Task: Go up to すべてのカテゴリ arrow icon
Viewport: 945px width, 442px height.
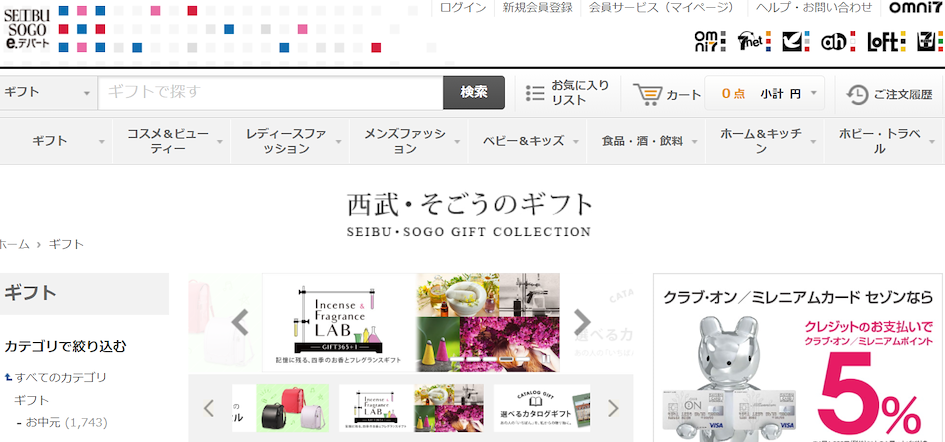Action: [8, 377]
